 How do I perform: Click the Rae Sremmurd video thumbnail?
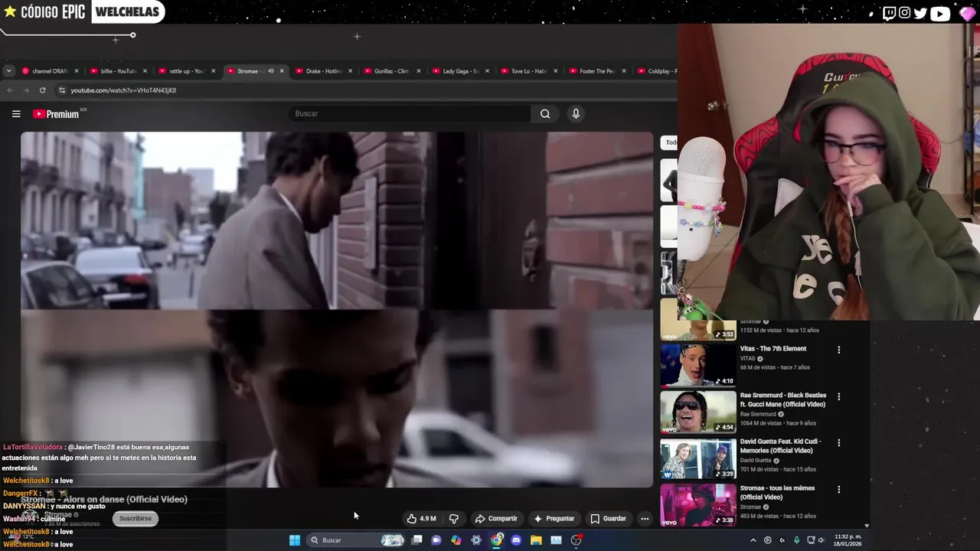[x=697, y=412]
